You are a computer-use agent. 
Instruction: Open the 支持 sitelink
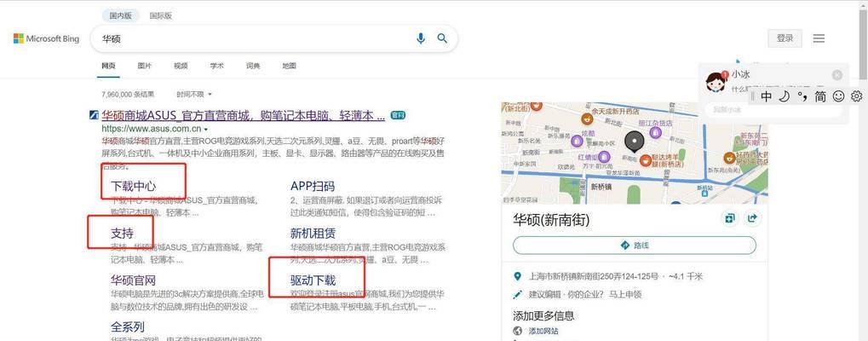(x=122, y=233)
